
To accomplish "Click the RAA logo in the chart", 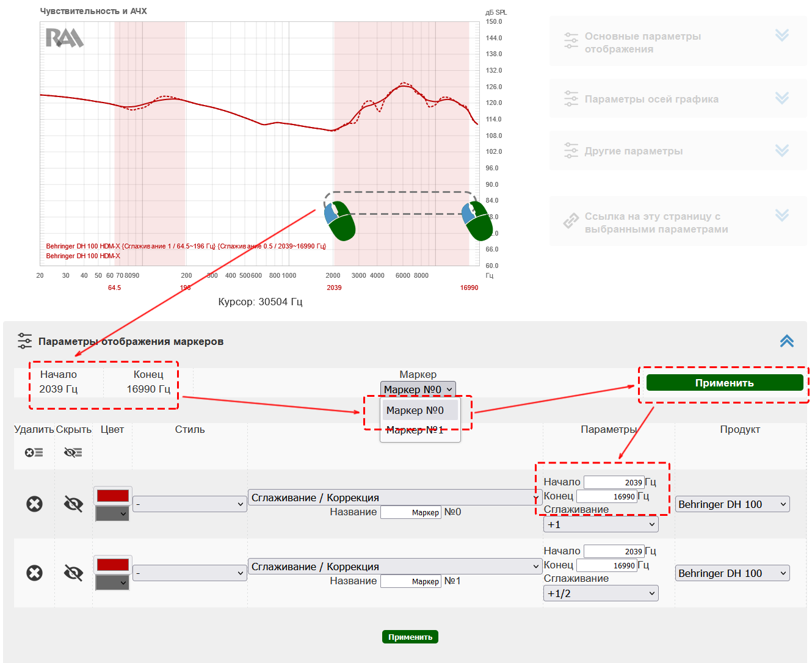I will [65, 38].
